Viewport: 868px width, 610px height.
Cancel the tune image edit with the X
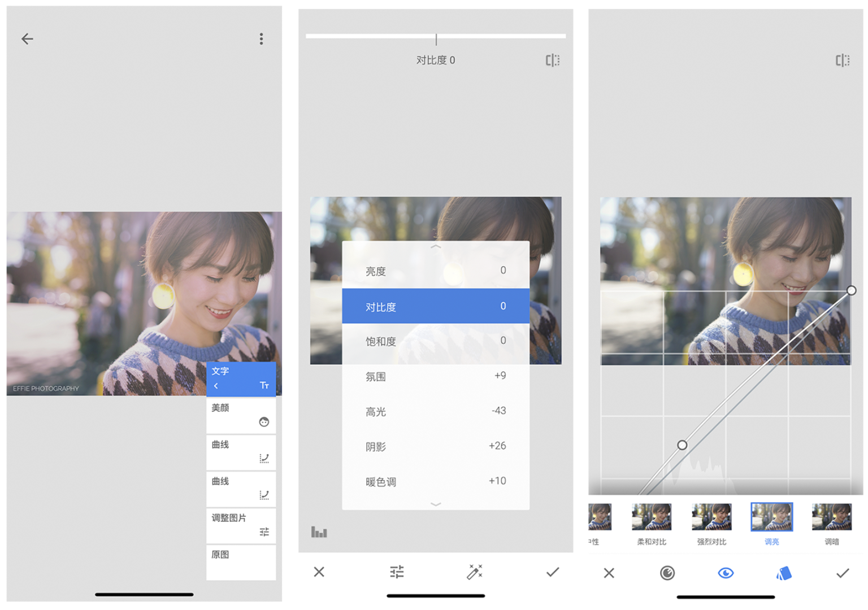click(x=319, y=572)
